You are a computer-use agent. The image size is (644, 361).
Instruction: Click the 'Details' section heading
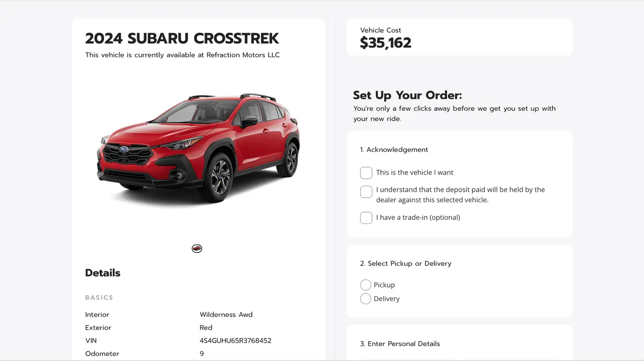coord(103,273)
